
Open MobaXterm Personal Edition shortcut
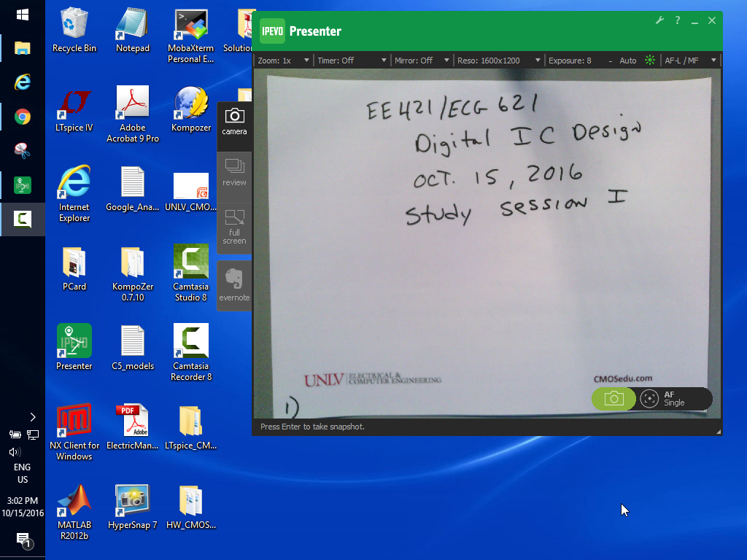(x=190, y=36)
